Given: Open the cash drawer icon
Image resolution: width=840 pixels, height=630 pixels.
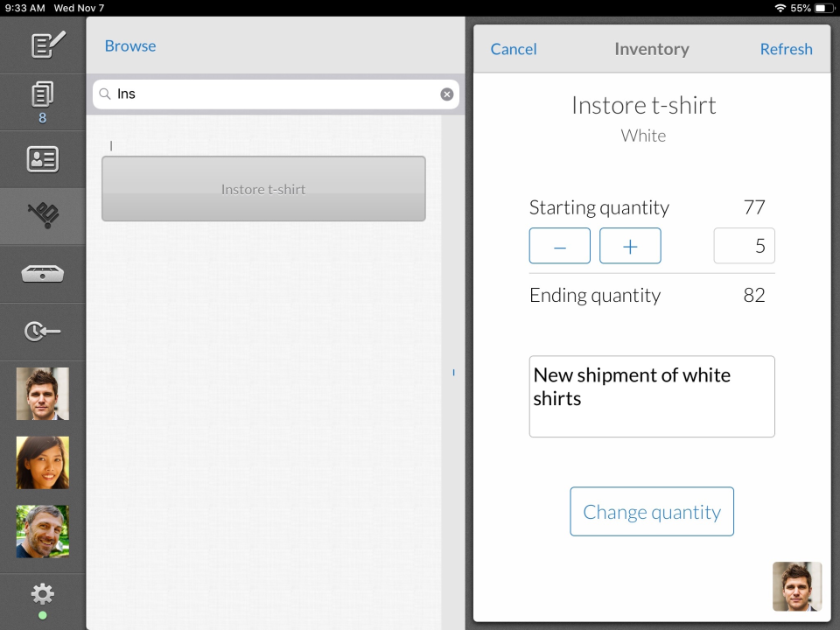Looking at the screenshot, I should coord(43,274).
